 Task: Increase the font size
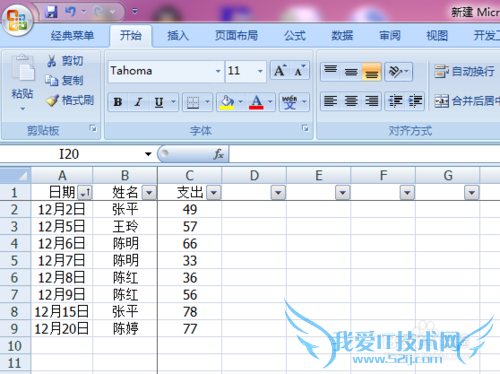point(280,70)
